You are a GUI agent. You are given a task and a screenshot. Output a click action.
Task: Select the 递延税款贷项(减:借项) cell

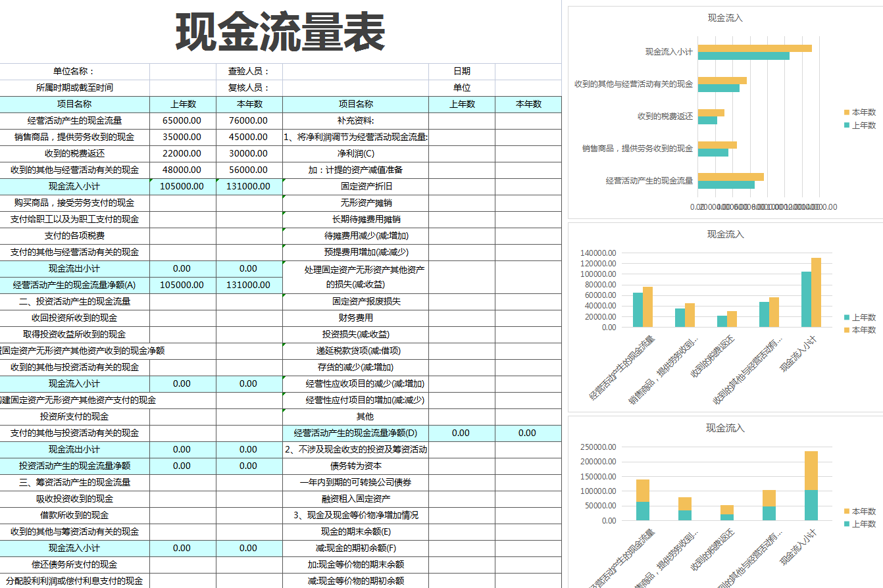coord(355,351)
